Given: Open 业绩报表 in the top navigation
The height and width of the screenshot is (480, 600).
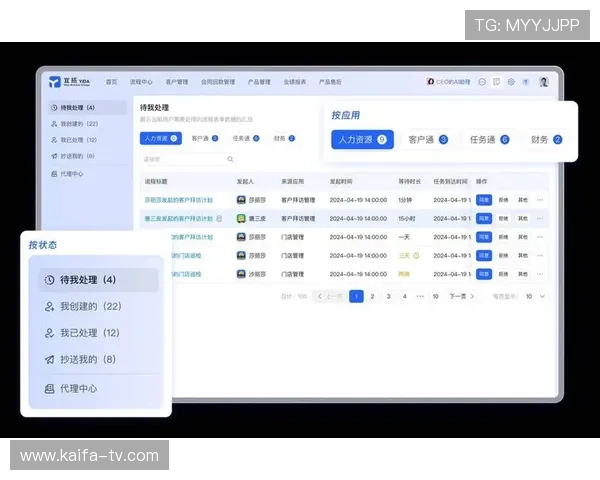Looking at the screenshot, I should pos(295,82).
